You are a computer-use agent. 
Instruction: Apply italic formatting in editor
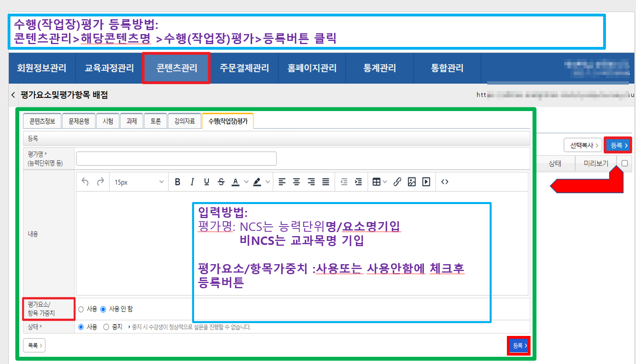click(192, 182)
